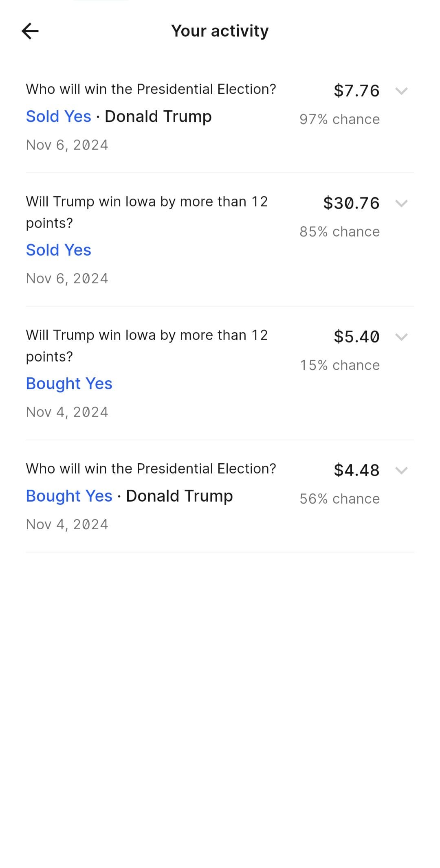Expand the $4.48 transaction chevron

pos(401,470)
